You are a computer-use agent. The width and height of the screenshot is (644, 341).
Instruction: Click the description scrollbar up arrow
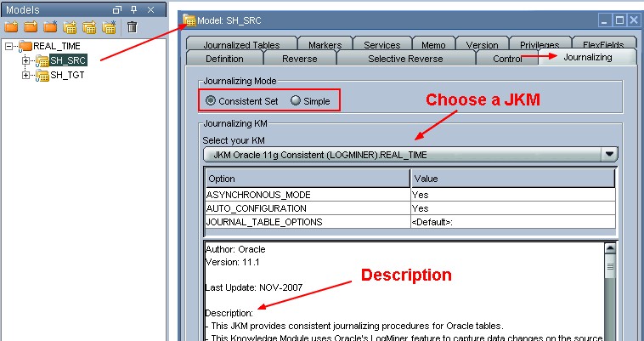click(x=609, y=248)
